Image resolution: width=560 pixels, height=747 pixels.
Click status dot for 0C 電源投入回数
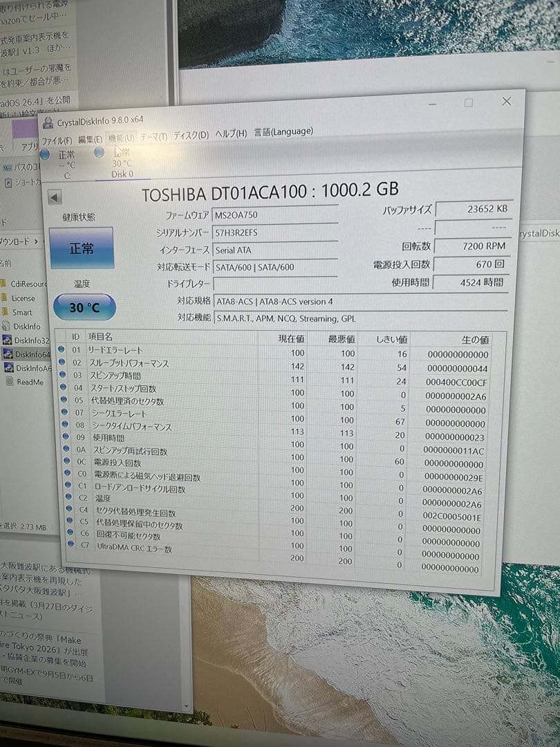click(x=67, y=461)
